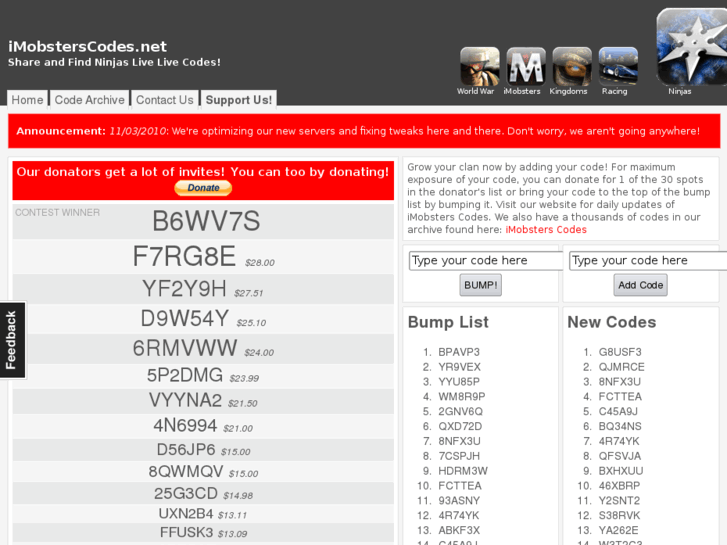Follow the red iMobsters Codes link
The width and height of the screenshot is (727, 545).
[546, 230]
